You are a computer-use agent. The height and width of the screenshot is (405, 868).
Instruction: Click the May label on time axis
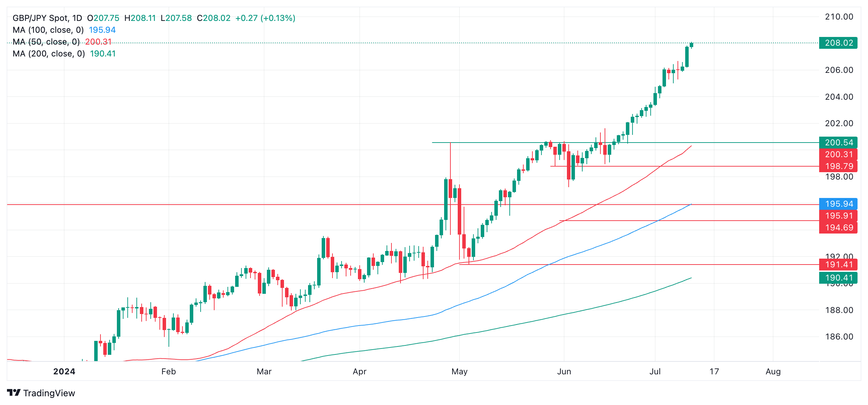[x=459, y=372]
